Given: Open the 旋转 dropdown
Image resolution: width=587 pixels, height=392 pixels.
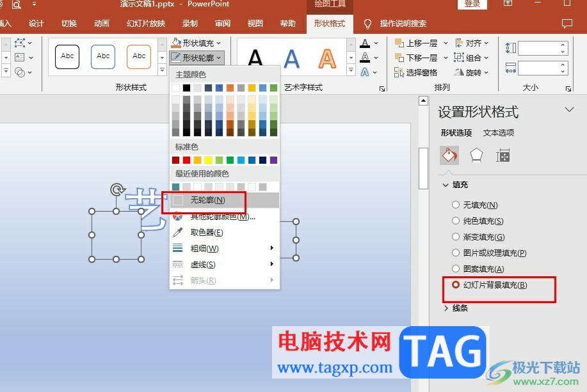Looking at the screenshot, I should click(x=472, y=72).
